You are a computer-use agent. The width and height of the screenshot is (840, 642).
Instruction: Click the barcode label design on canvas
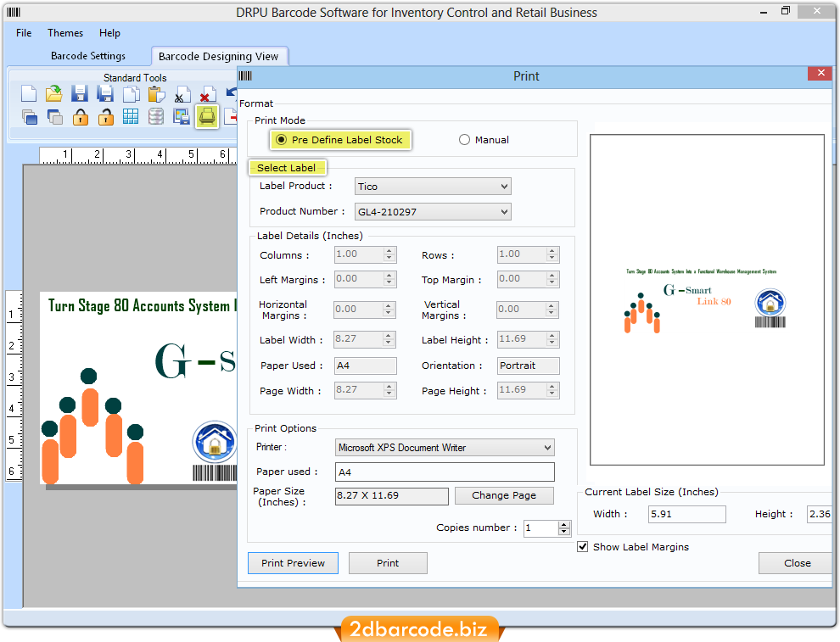(139, 388)
